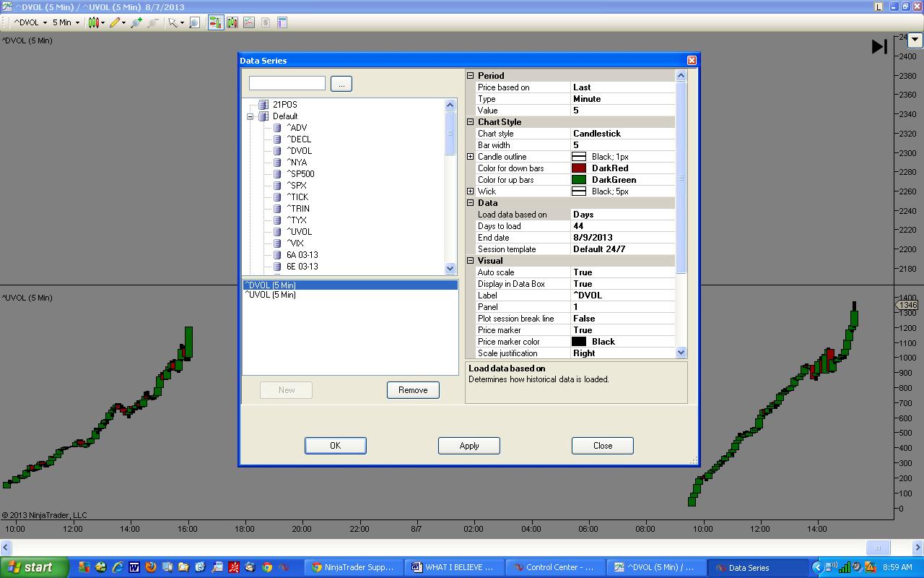Image resolution: width=924 pixels, height=578 pixels.
Task: Select ^UVOL instrument in Default list
Action: (x=299, y=232)
